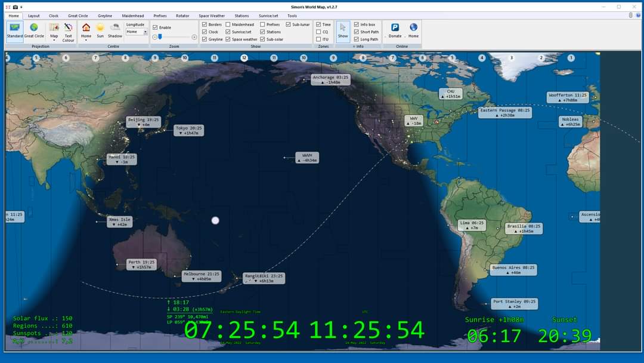Click the zoom slider handle
Image resolution: width=644 pixels, height=363 pixels.
pos(160,37)
